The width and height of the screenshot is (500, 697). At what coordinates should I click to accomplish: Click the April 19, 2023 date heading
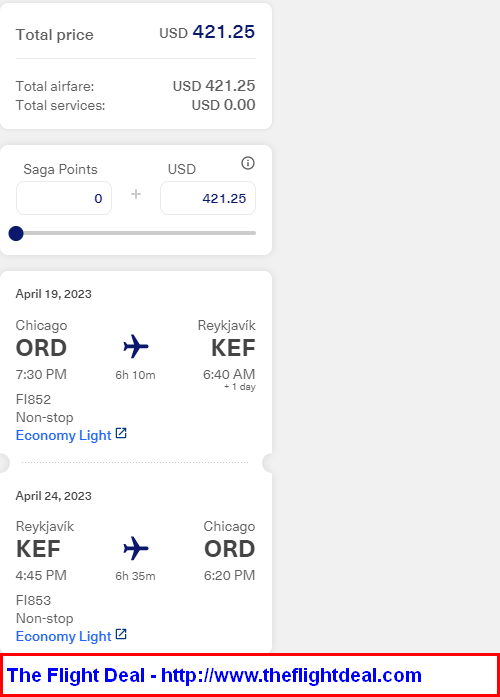click(x=54, y=294)
